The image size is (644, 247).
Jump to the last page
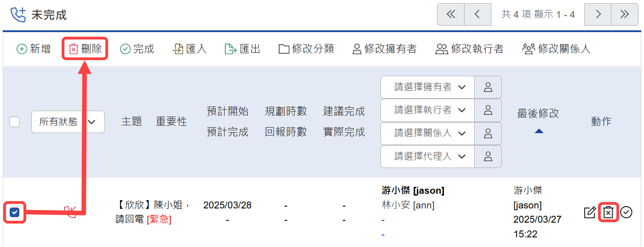coord(625,15)
